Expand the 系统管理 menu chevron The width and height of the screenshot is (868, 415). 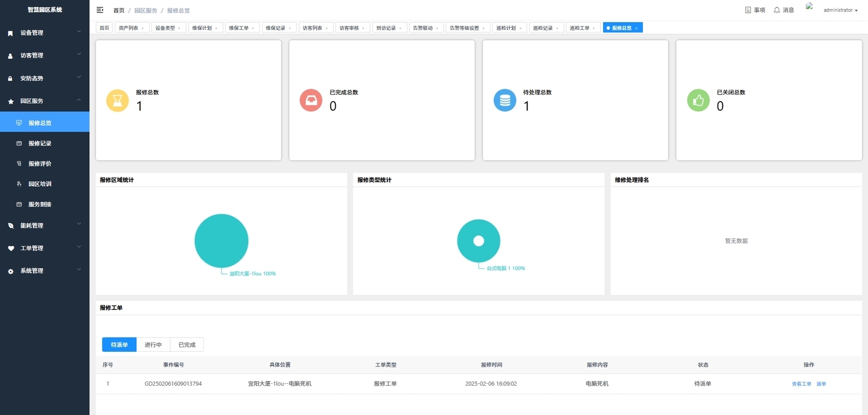79,269
